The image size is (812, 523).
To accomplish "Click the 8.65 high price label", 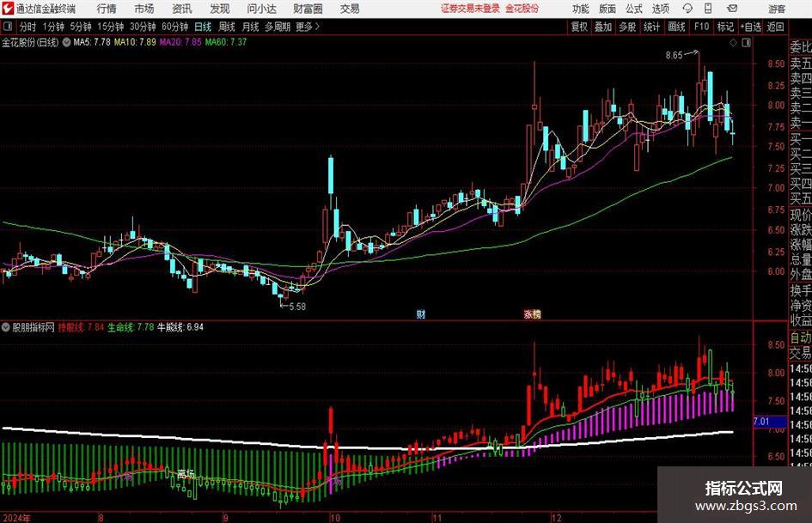I will click(x=675, y=56).
